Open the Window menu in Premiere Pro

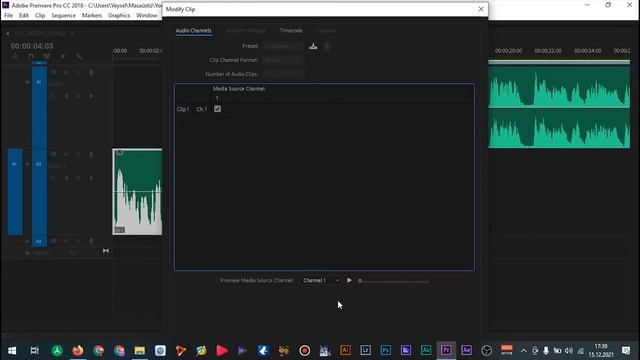coord(147,16)
